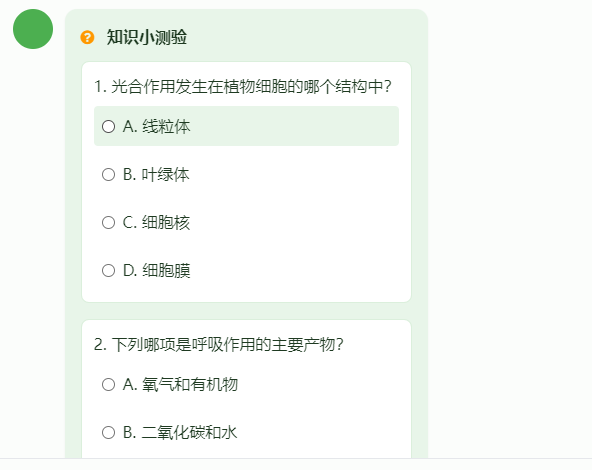The height and width of the screenshot is (470, 592).
Task: Select radio button for B. 叶绿体
Action: (x=108, y=174)
